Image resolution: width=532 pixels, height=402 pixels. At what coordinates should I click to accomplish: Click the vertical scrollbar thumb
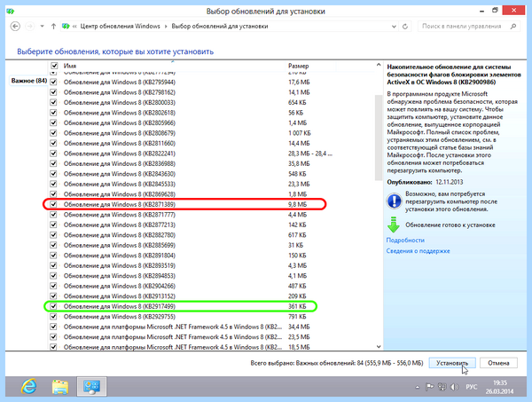click(x=379, y=138)
